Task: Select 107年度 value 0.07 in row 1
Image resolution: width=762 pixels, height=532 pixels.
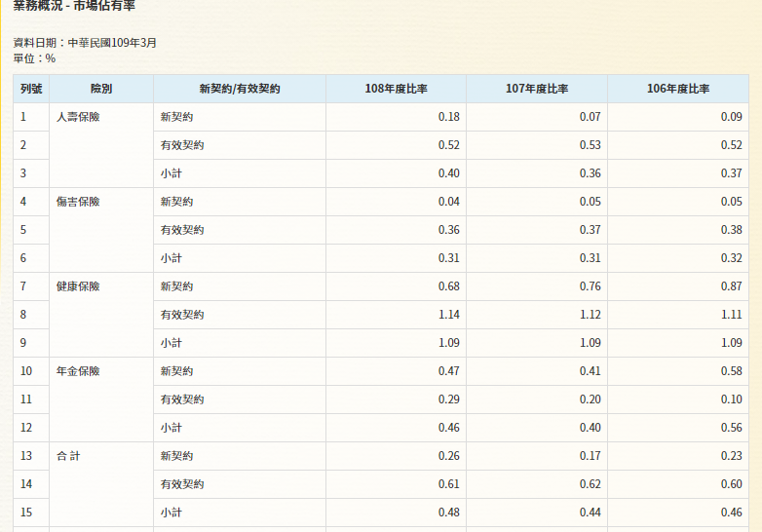Action: (x=590, y=117)
